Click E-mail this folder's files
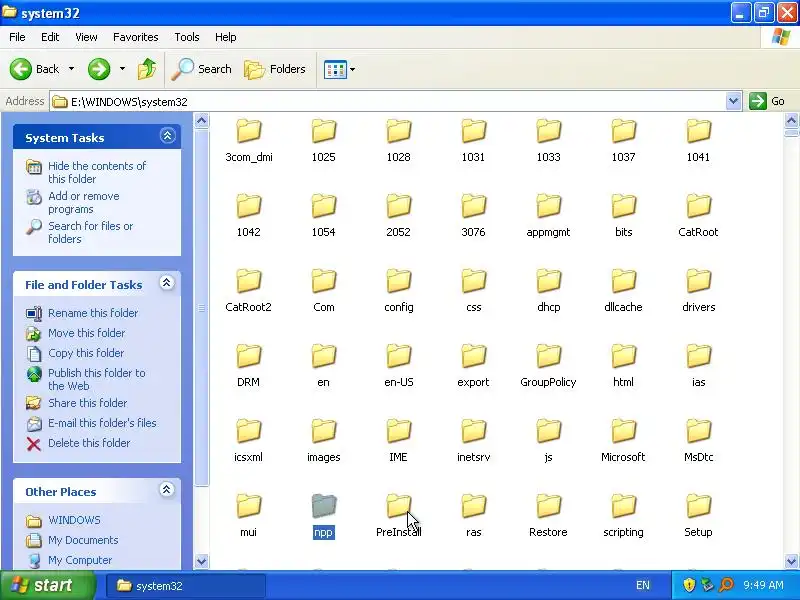The width and height of the screenshot is (800, 600). pyautogui.click(x=102, y=423)
